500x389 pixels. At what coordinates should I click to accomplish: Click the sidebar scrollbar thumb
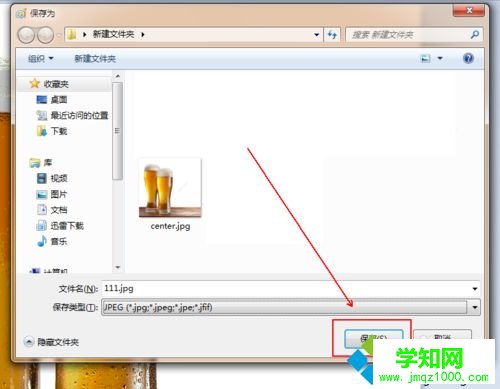point(117,131)
